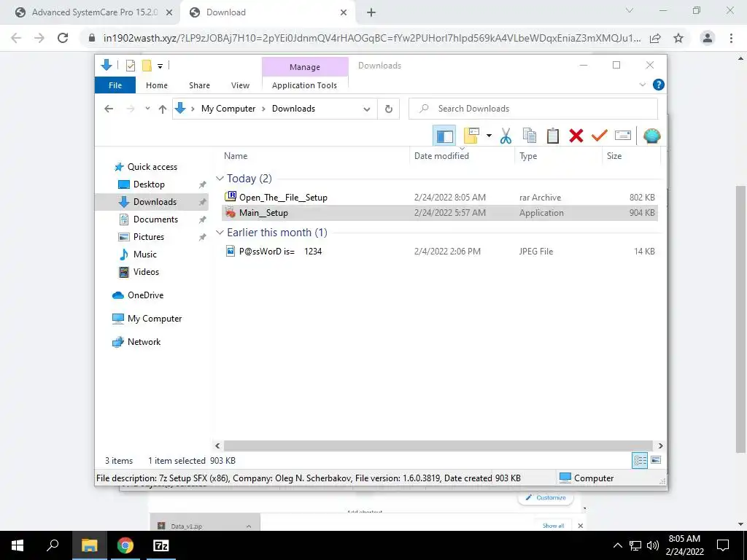Open the Home ribbon tab
This screenshot has width=747, height=560.
(157, 85)
